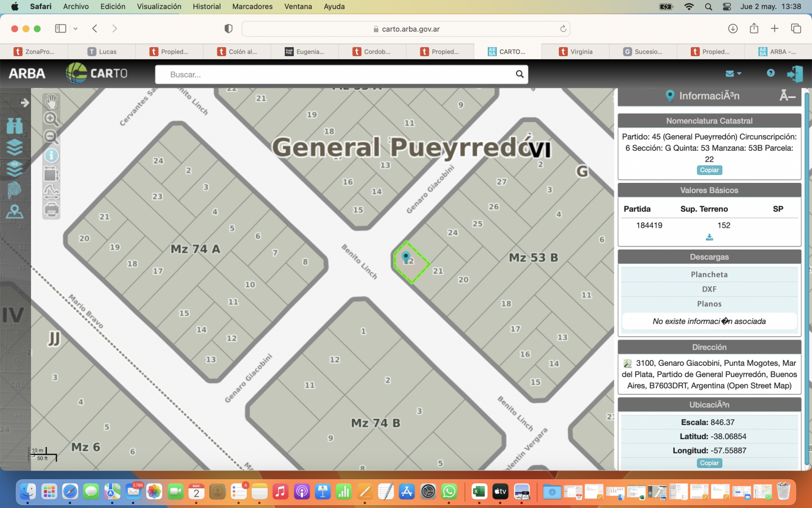The width and height of the screenshot is (812, 508).
Task: Open the Planos download
Action: (709, 304)
